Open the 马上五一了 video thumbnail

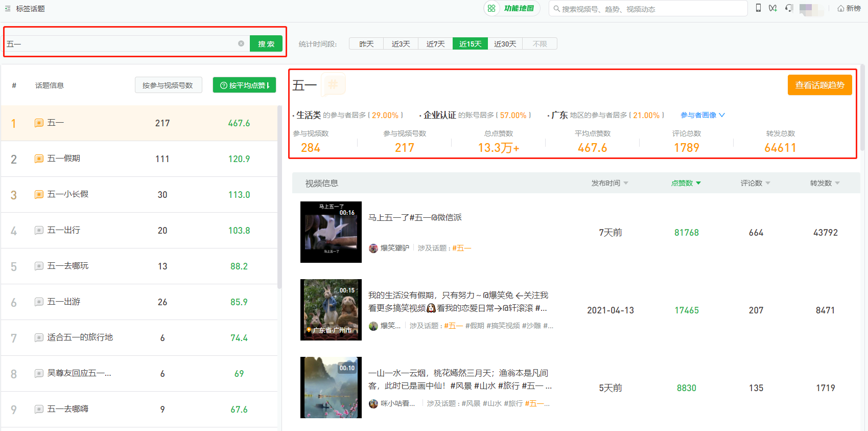[x=331, y=232]
